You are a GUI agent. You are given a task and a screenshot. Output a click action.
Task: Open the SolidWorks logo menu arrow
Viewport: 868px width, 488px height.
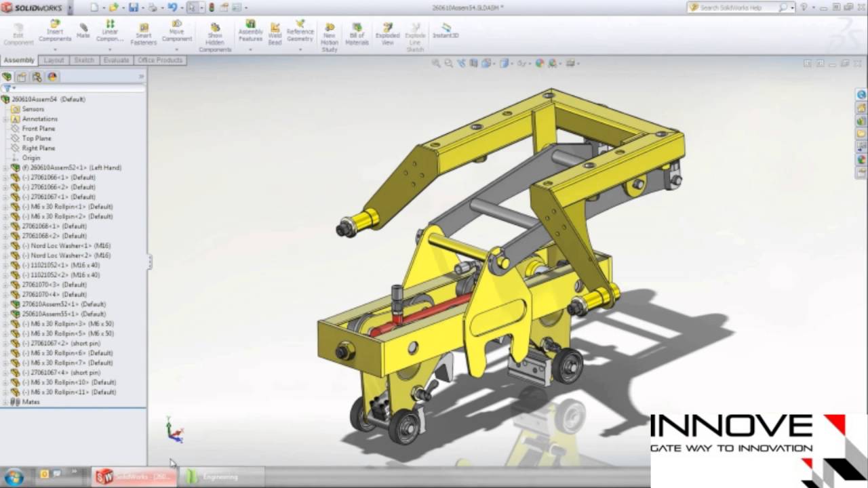pos(70,8)
